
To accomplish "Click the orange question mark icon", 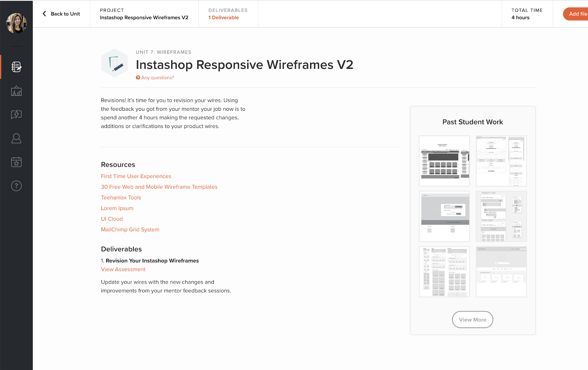I will [x=138, y=78].
